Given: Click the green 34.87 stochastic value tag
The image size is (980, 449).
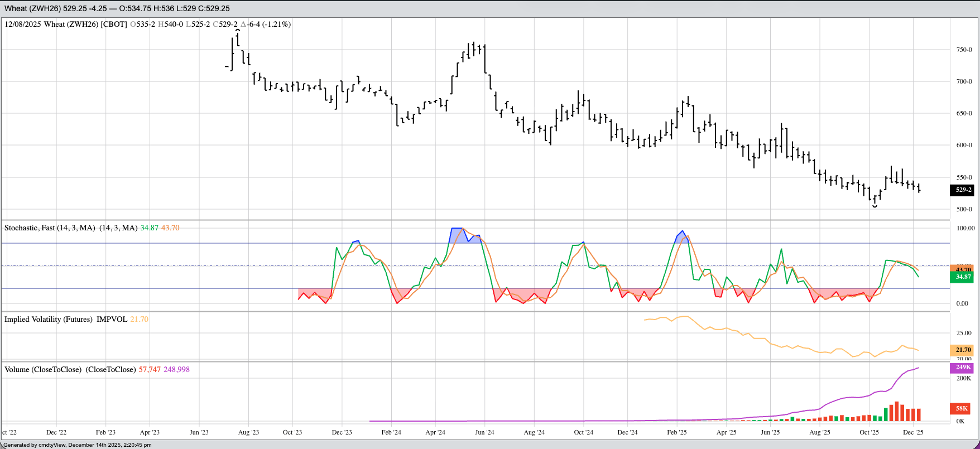Looking at the screenshot, I should 962,277.
